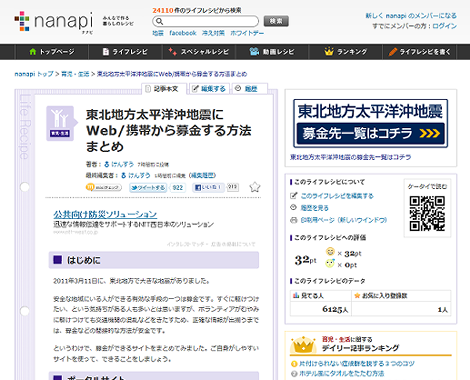
Task: Click 育児・生活 breadcrumb link
Action: [x=75, y=74]
